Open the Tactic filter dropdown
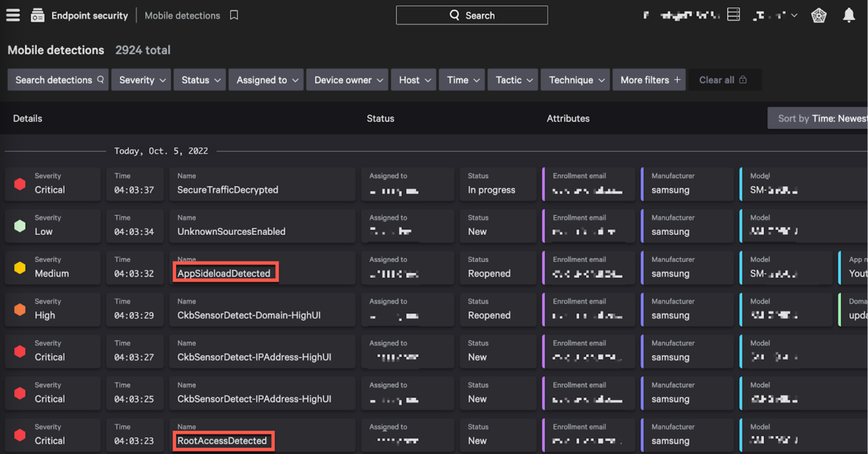The height and width of the screenshot is (454, 868). pyautogui.click(x=512, y=80)
